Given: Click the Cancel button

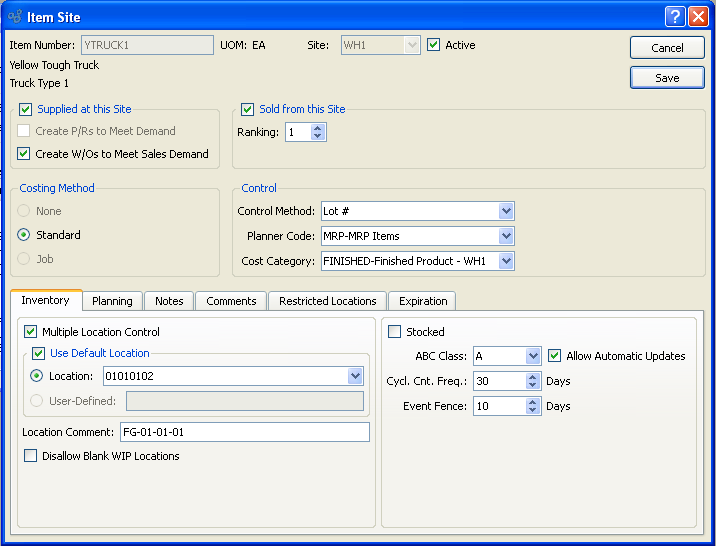Looking at the screenshot, I should point(667,48).
